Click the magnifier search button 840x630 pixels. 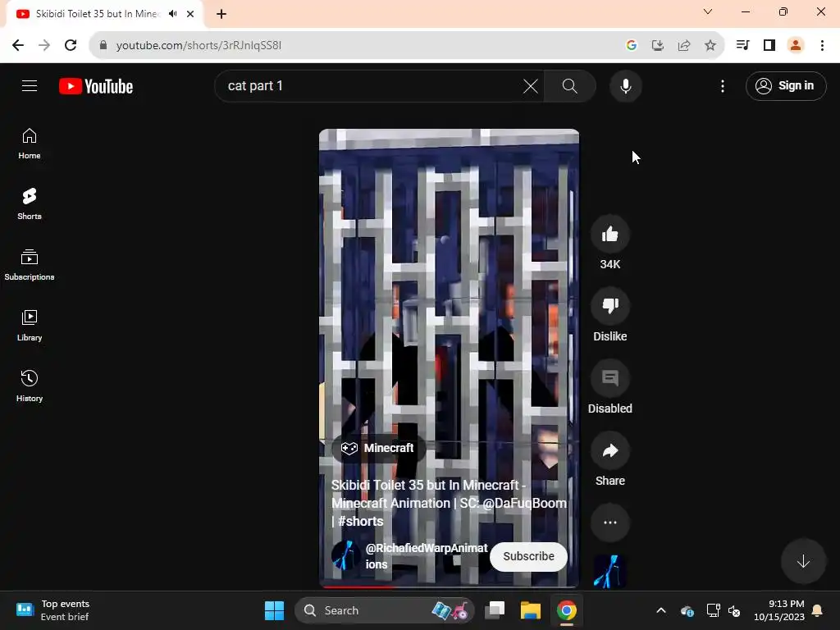coord(570,85)
